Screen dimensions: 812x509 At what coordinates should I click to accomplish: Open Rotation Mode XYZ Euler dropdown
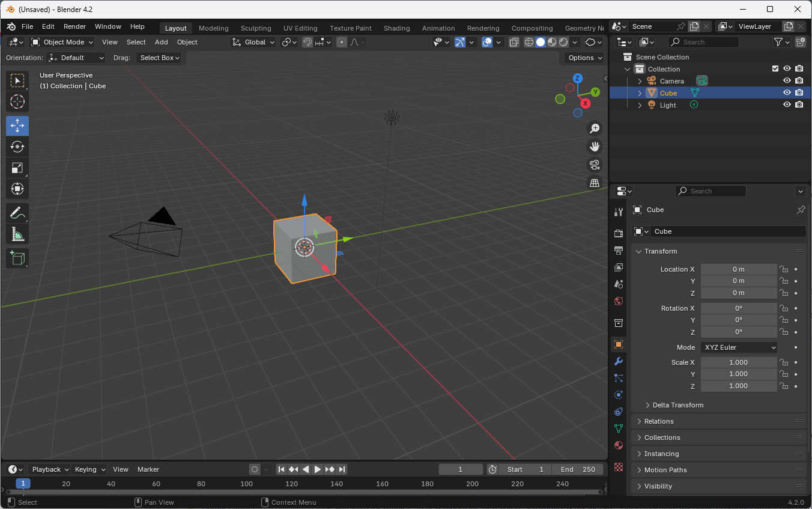pos(739,347)
